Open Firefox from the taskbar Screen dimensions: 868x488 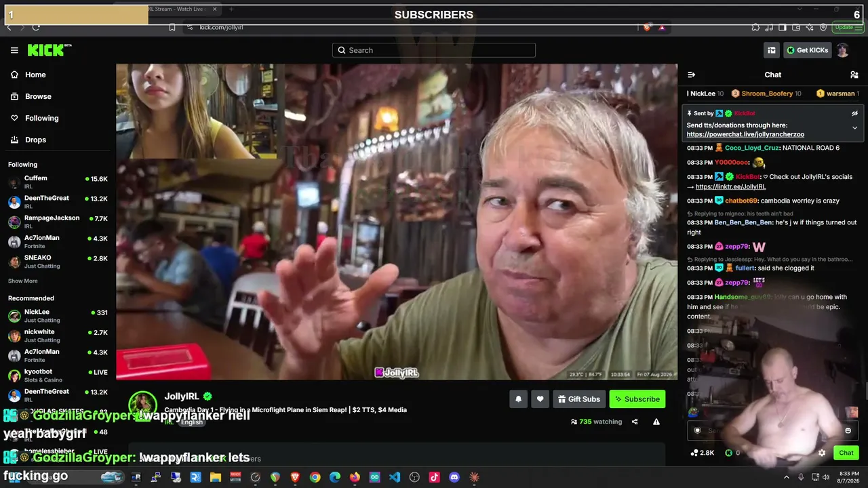click(x=355, y=477)
